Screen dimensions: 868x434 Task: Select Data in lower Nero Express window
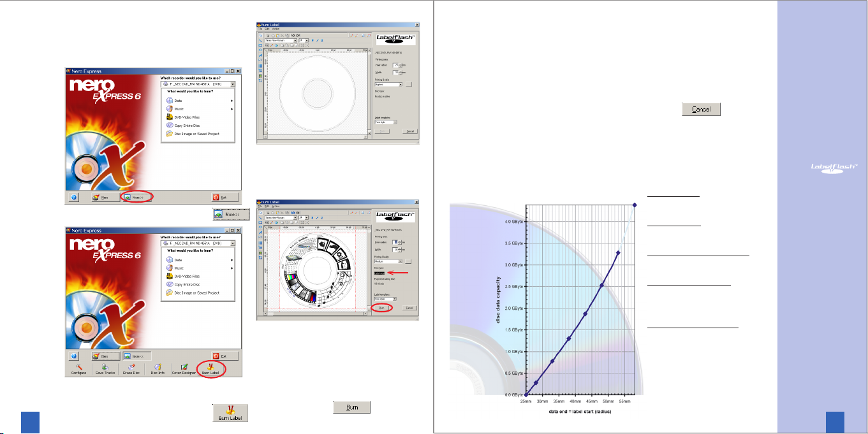click(200, 259)
